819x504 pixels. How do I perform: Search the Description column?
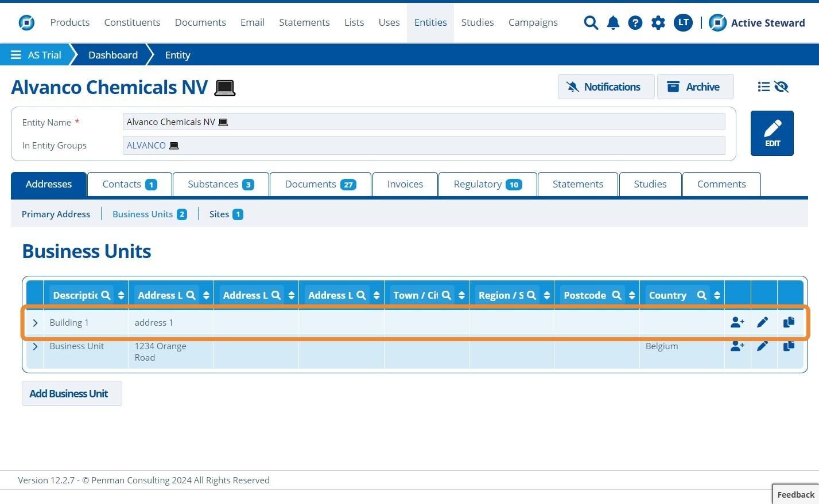[x=106, y=295]
